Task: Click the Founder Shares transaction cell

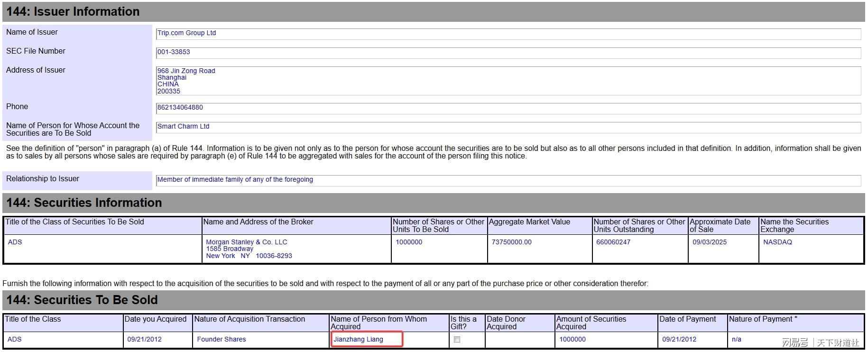Action: coord(222,340)
